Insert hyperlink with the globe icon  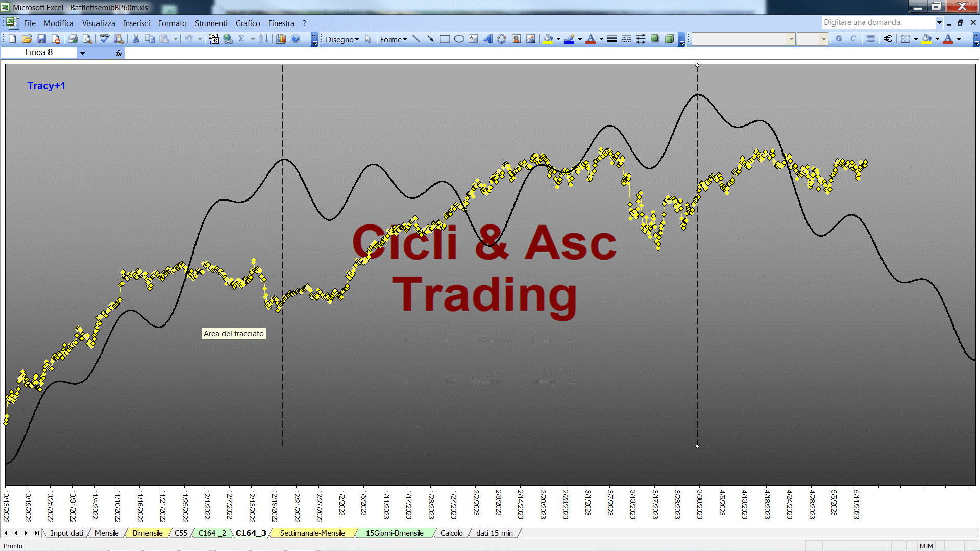[228, 39]
